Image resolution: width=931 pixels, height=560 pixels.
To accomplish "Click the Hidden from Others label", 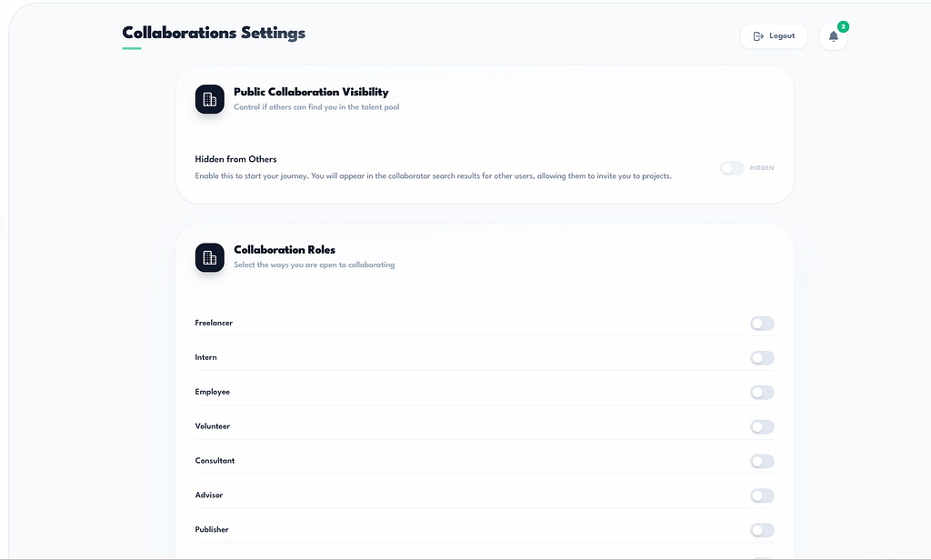I will (x=235, y=159).
